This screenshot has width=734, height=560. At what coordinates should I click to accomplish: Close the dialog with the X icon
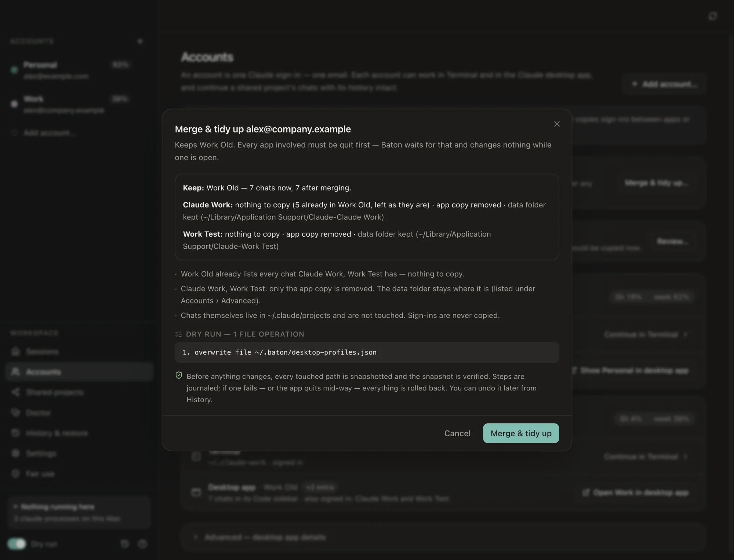coord(557,124)
